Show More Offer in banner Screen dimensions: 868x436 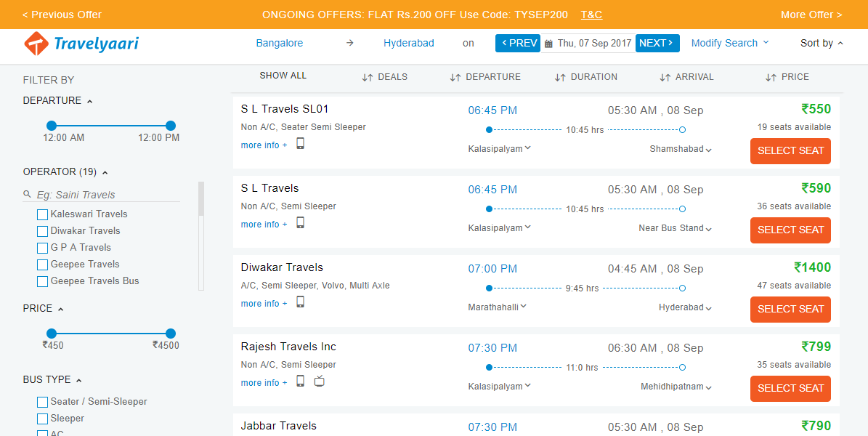click(x=811, y=15)
